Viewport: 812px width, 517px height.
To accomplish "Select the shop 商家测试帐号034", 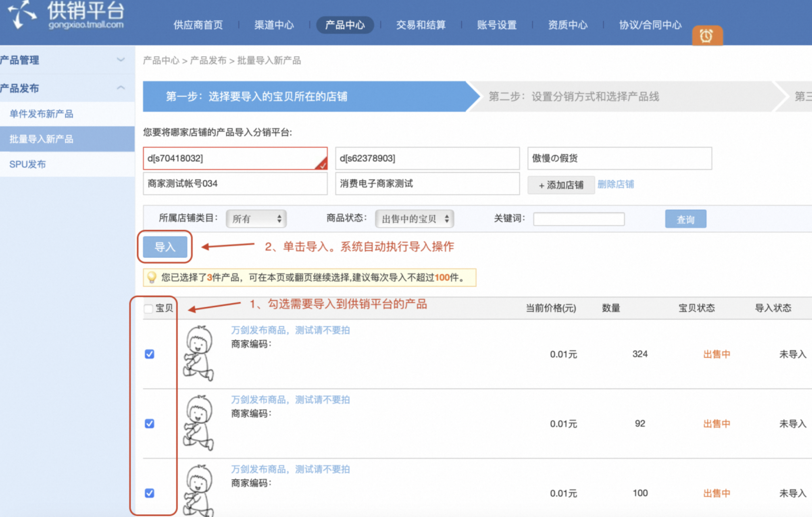I will pyautogui.click(x=235, y=183).
